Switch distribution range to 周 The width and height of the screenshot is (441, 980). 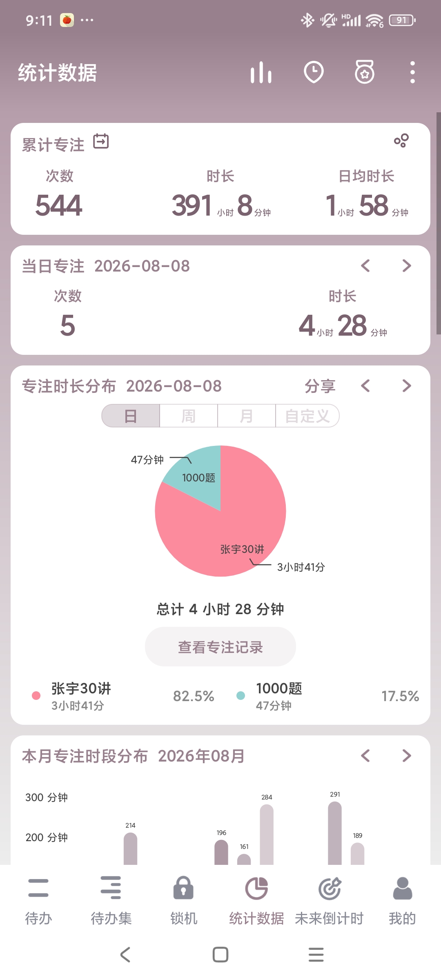(x=189, y=416)
